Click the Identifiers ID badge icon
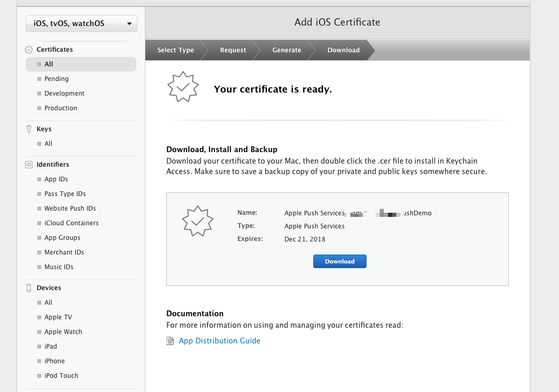559x392 pixels. coord(29,165)
